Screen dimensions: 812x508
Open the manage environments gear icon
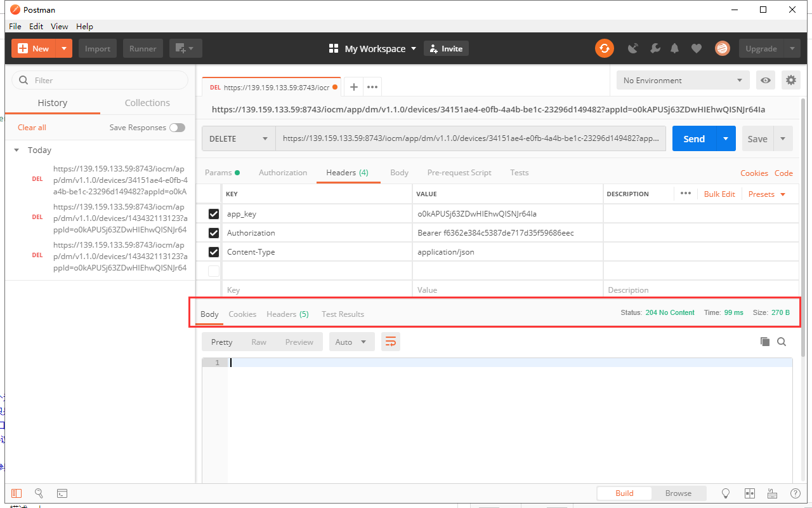pyautogui.click(x=791, y=80)
